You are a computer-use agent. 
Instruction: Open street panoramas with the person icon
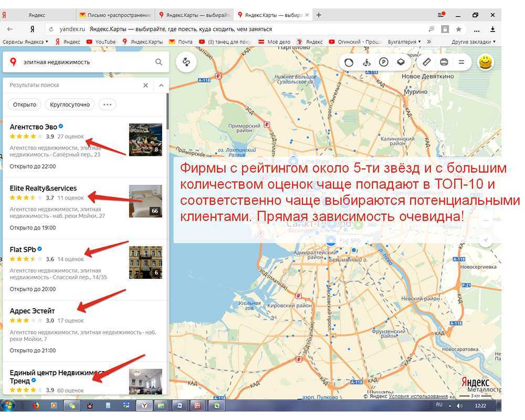point(366,62)
